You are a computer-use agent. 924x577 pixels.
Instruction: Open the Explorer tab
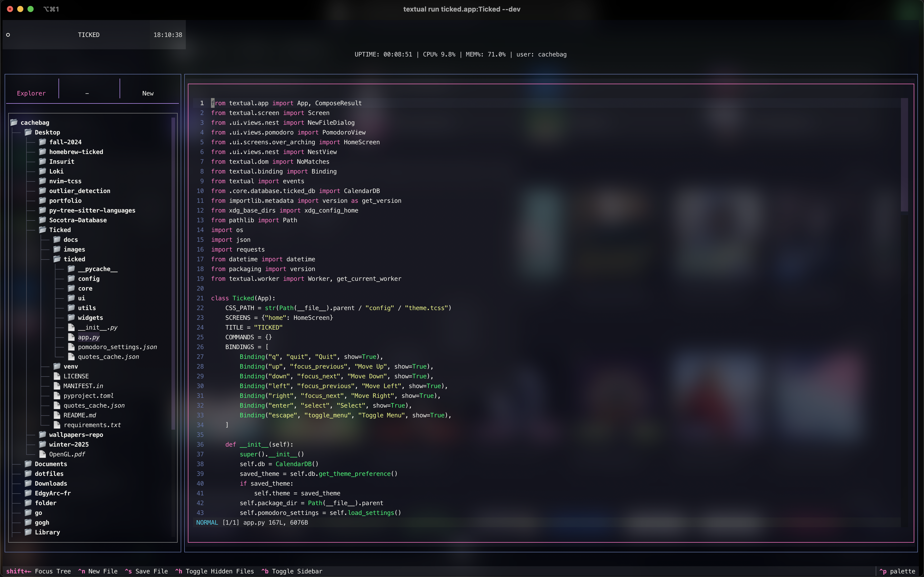tap(31, 93)
